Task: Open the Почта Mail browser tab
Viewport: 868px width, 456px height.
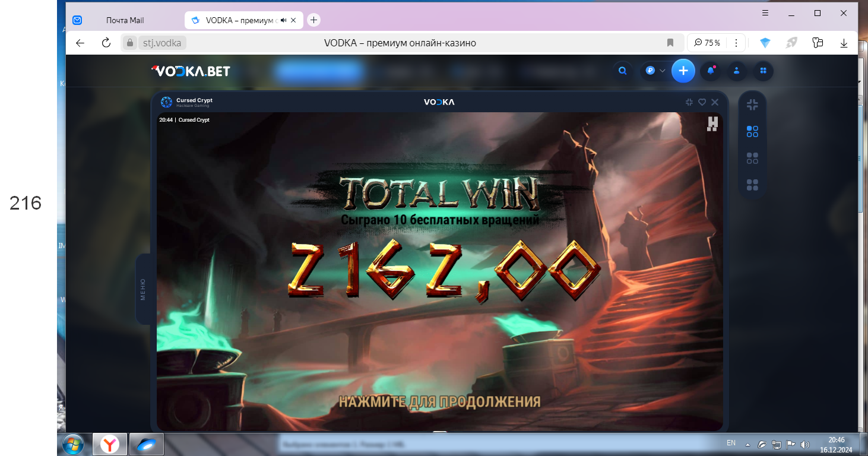Action: point(125,20)
